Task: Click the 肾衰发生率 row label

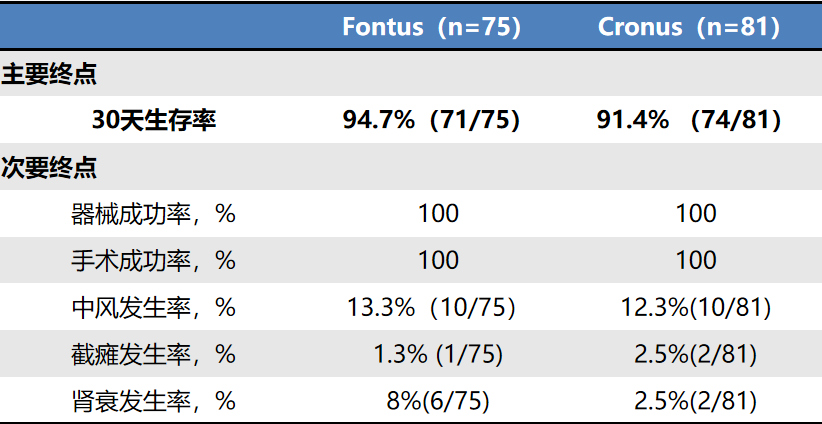Action: [x=154, y=401]
